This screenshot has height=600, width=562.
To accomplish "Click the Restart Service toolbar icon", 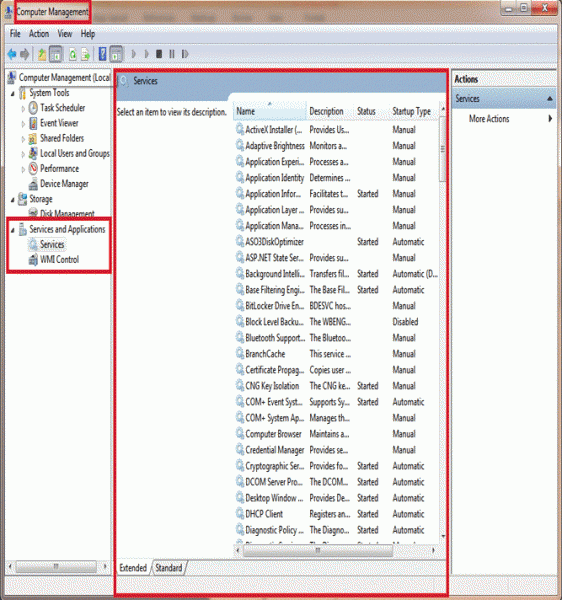I will (x=185, y=54).
